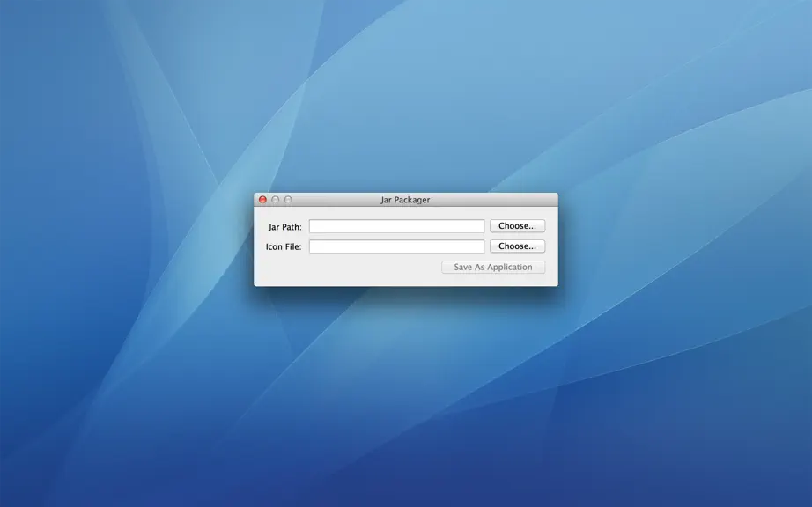Close the Jar Packager window

[262, 200]
